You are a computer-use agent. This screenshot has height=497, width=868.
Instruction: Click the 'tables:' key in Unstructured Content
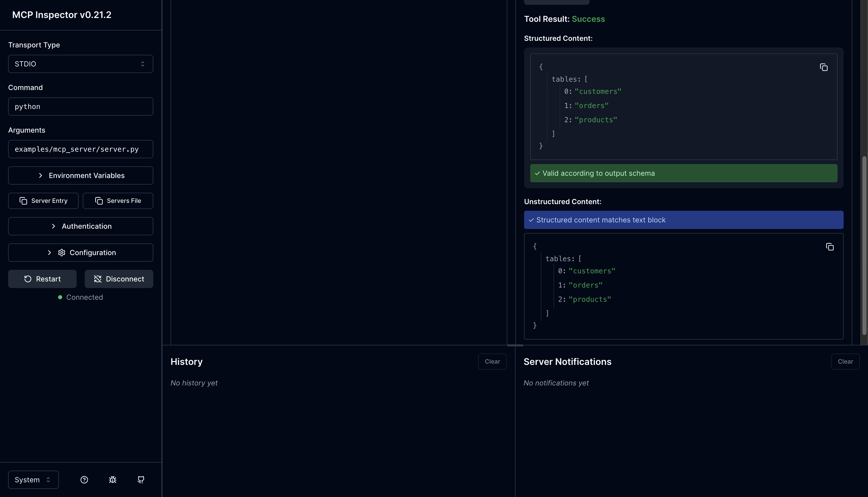pos(560,259)
